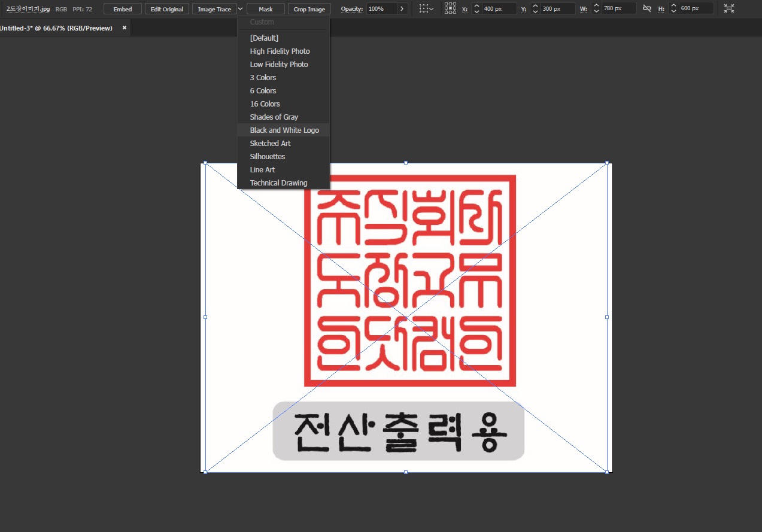
Task: Click the constrain width and height link icon
Action: tap(646, 8)
